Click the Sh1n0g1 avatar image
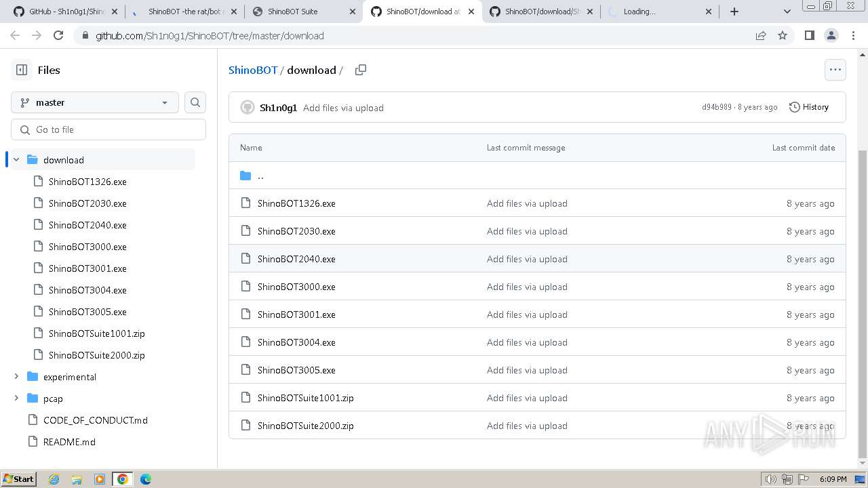Image resolution: width=868 pixels, height=488 pixels. 248,107
